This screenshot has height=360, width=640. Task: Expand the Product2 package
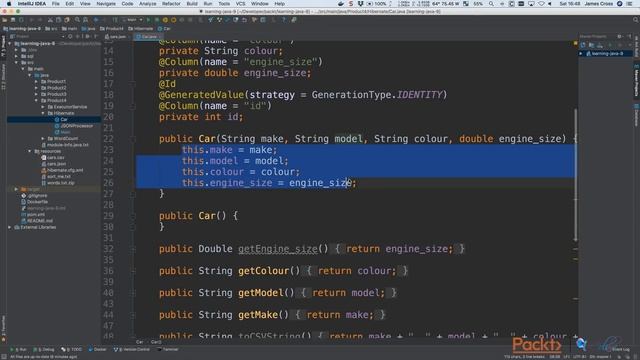click(36, 88)
